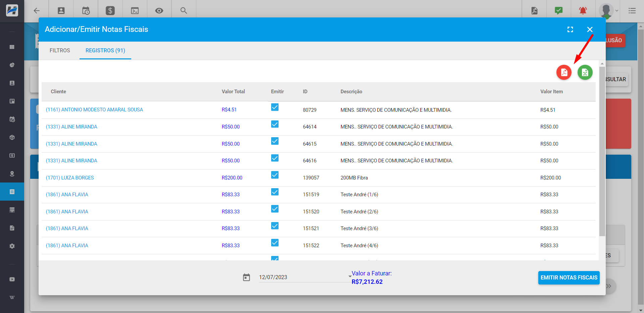Screen dimensions: 644x313
Task: Click the R$200.00 Valor Total link
Action: pos(232,178)
